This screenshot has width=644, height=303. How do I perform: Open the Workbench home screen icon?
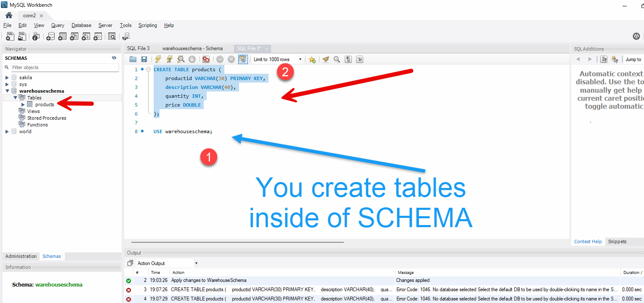[8, 15]
